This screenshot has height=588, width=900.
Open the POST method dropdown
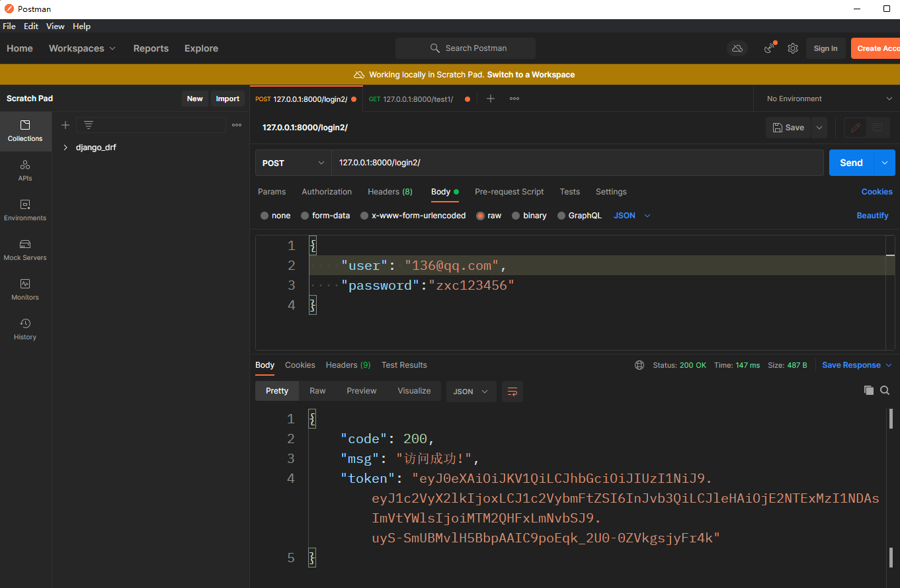pos(293,163)
